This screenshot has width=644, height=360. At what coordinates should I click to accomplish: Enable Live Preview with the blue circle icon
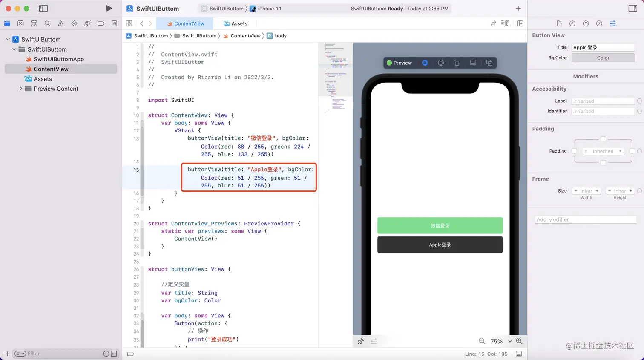tap(425, 63)
